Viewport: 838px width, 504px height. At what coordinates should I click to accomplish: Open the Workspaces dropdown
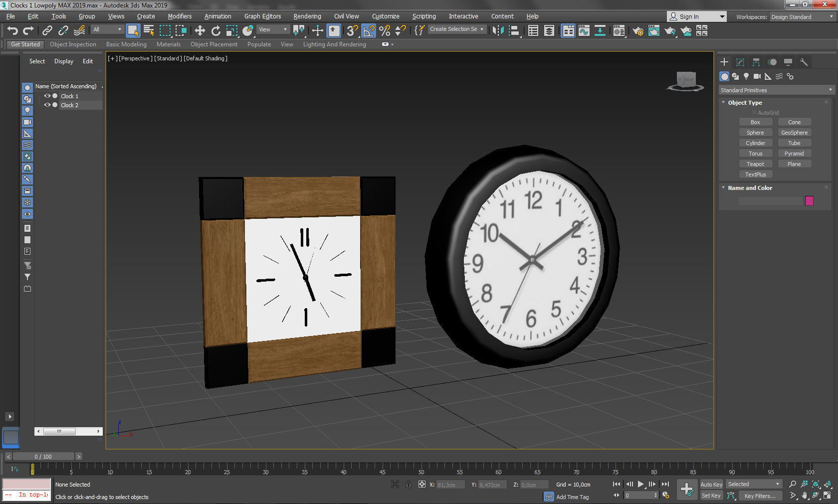click(x=802, y=16)
